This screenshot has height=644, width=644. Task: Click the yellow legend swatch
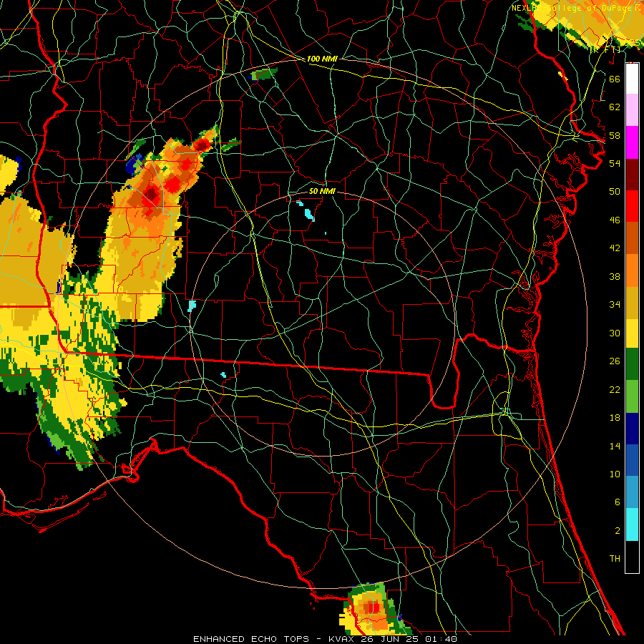point(632,333)
